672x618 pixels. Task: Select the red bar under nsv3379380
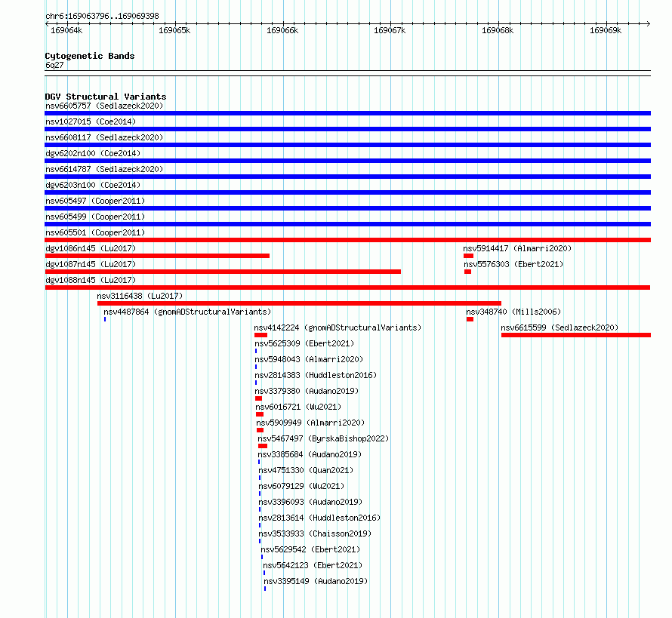coord(258,398)
